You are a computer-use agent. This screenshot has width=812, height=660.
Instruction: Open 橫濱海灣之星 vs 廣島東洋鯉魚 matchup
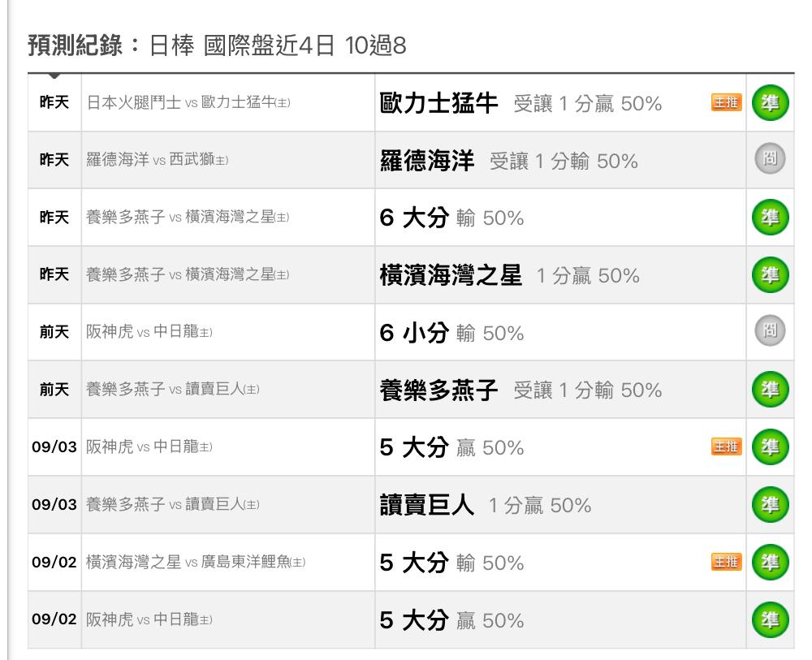pos(196,562)
